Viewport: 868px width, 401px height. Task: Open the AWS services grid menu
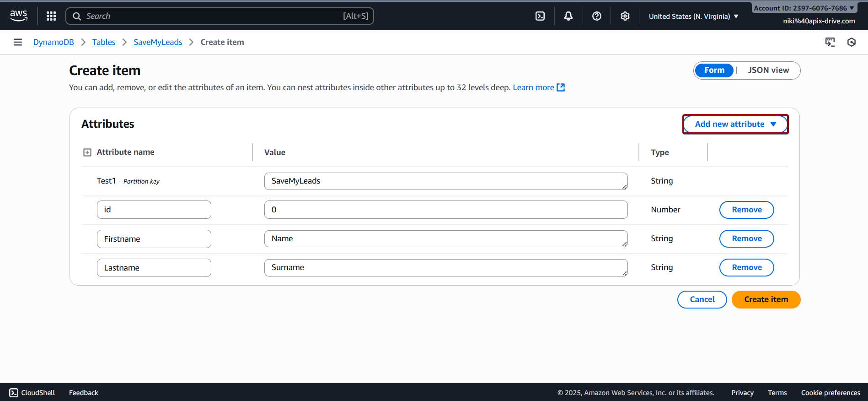[51, 16]
